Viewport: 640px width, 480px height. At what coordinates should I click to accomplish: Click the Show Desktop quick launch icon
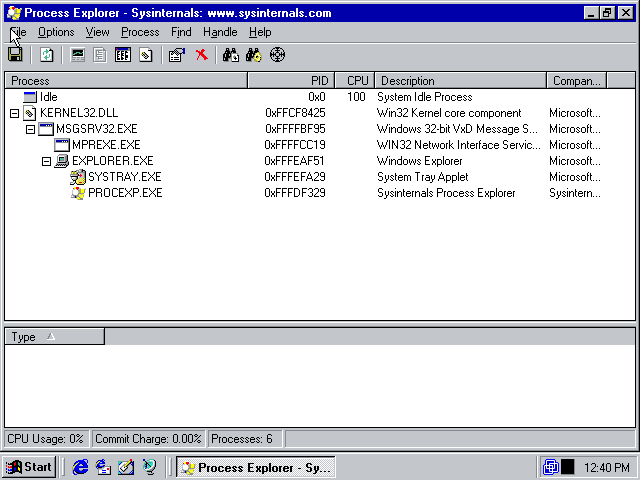tap(126, 467)
